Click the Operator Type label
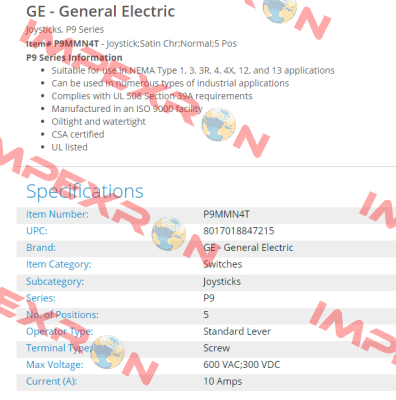396x400 pixels. [60, 332]
